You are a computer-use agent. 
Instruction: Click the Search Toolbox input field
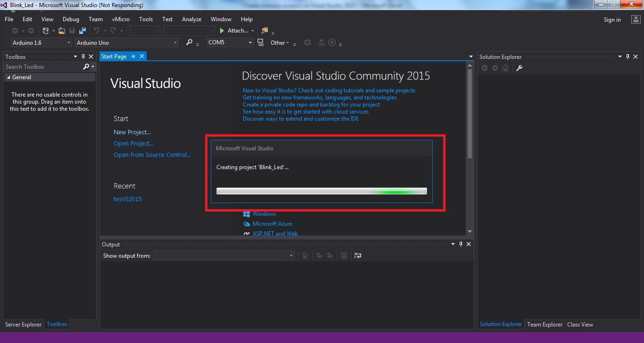[x=42, y=67]
